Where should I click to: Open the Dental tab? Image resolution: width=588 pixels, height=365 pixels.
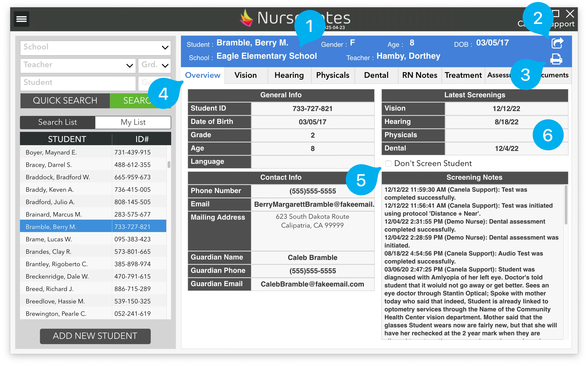[x=376, y=75]
